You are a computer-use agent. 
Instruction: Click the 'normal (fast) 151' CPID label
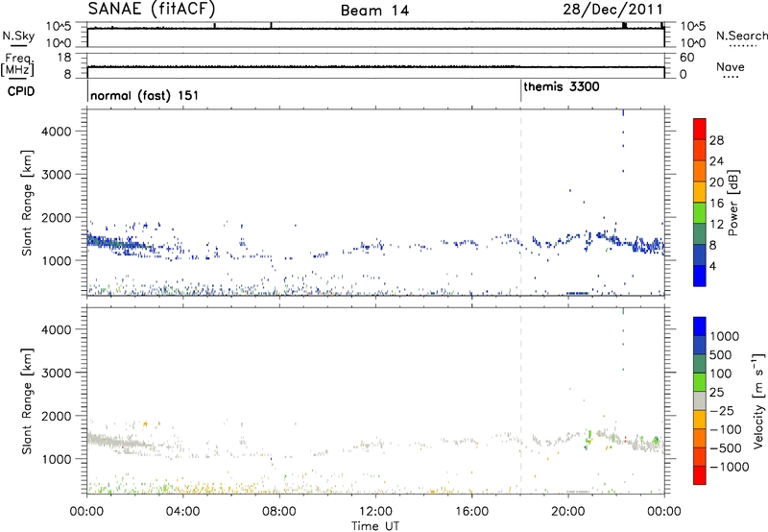(x=145, y=95)
